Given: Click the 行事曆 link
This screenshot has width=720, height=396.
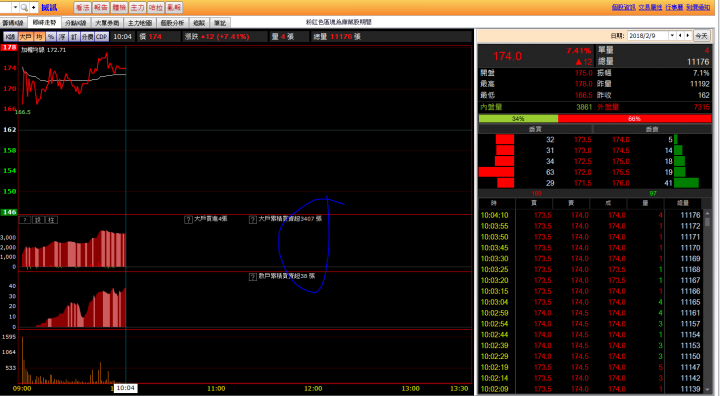Looking at the screenshot, I should tap(674, 7).
